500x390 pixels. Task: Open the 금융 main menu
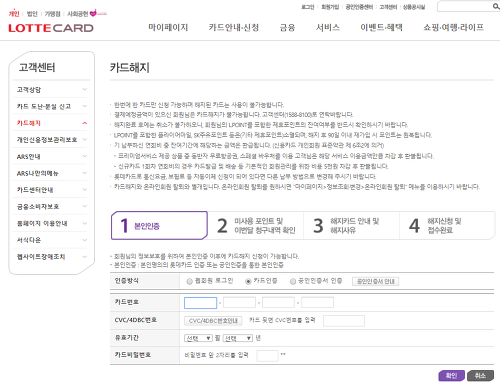pyautogui.click(x=287, y=27)
